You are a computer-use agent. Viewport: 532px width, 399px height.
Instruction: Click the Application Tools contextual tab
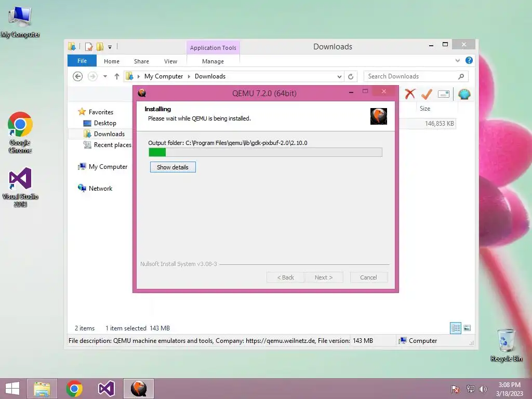(213, 48)
